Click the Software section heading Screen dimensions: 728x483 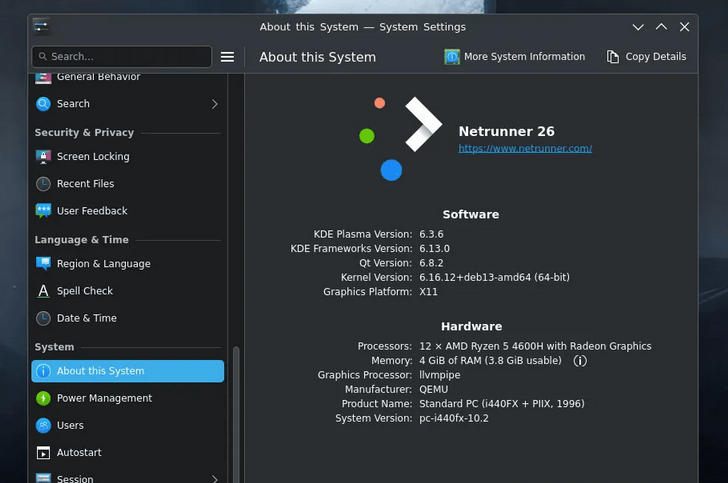[x=471, y=215]
